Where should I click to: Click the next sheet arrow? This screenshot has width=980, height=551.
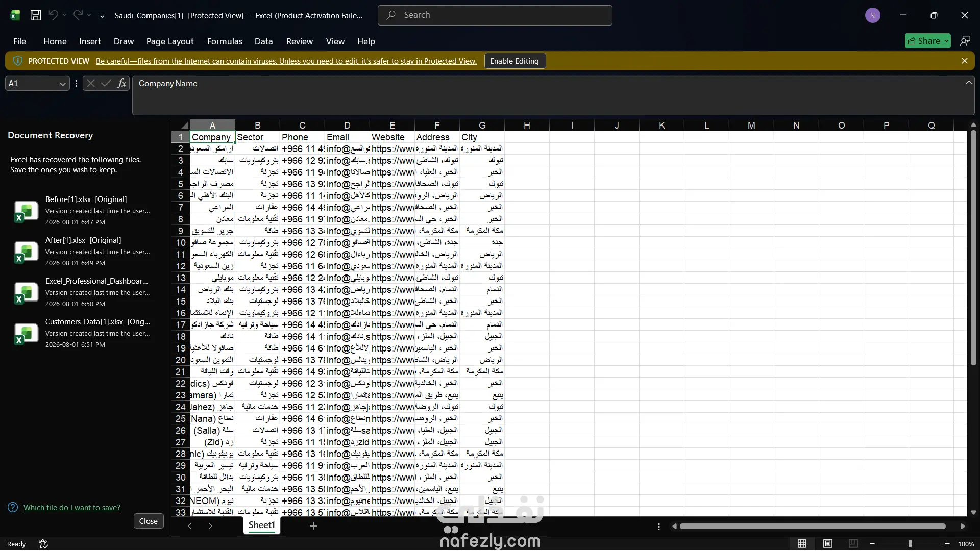210,526
